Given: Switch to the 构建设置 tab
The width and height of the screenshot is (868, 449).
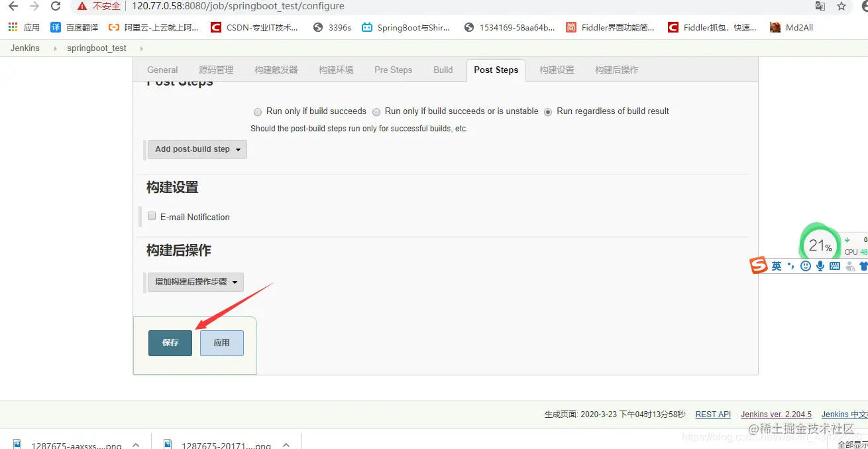Looking at the screenshot, I should pyautogui.click(x=557, y=70).
